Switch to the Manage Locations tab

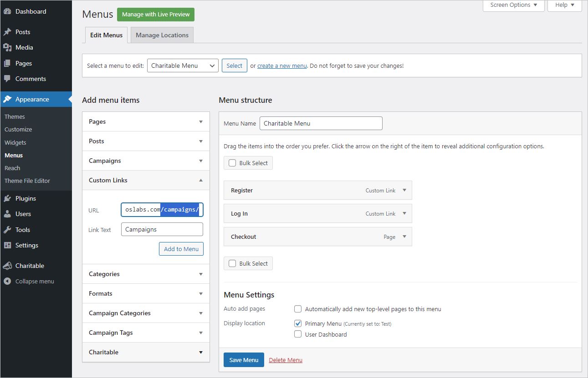(x=162, y=35)
